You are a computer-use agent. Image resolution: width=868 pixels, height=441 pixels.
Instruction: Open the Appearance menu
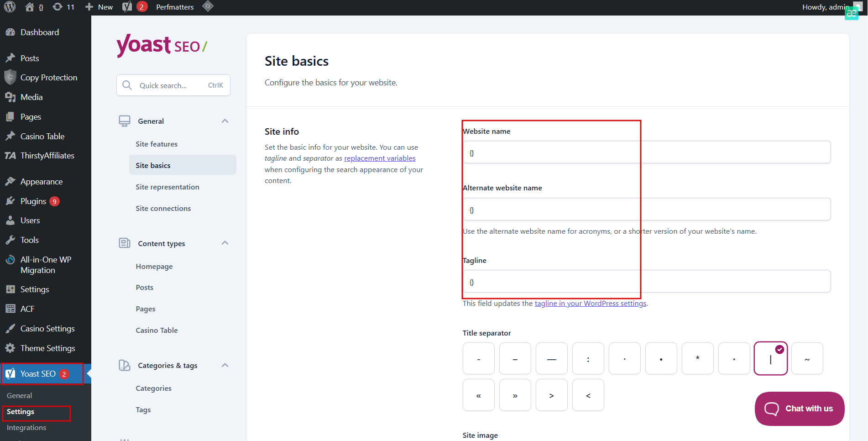click(x=41, y=182)
